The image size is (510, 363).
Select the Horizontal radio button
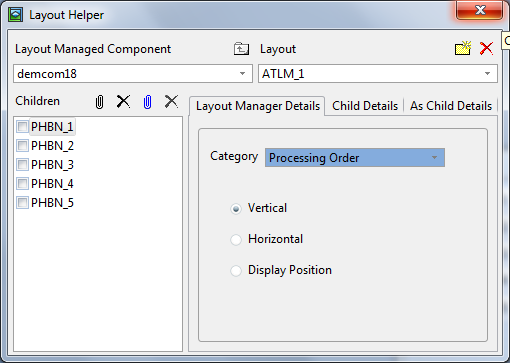[236, 239]
